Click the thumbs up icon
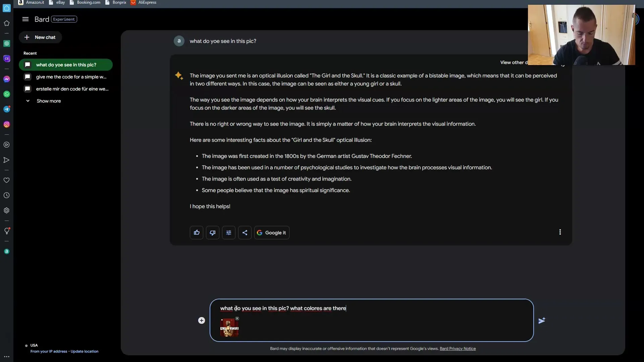The image size is (644, 362). (196, 232)
